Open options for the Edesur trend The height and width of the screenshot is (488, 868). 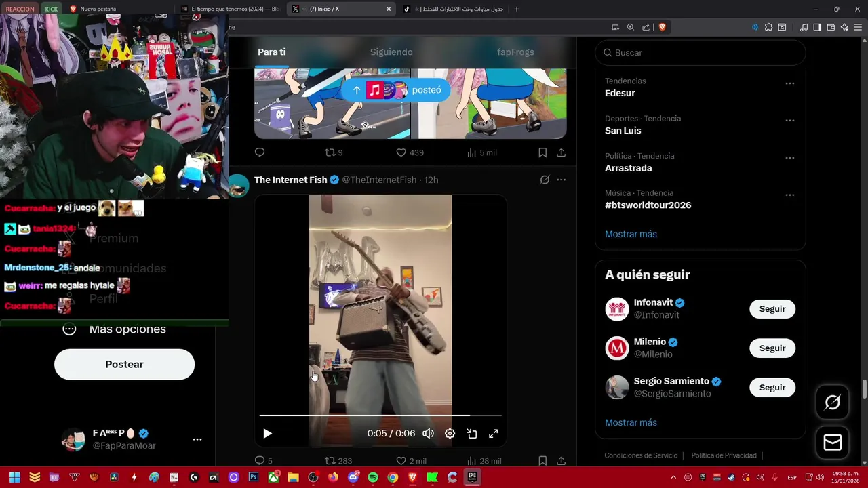click(x=790, y=83)
